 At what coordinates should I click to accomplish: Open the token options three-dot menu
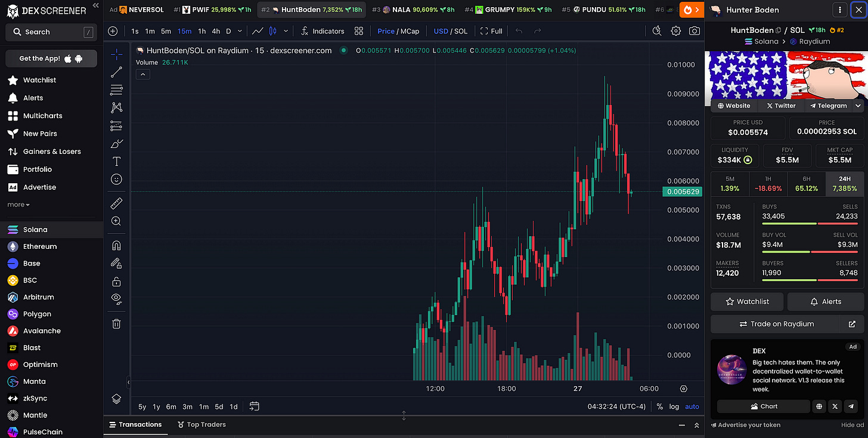pyautogui.click(x=839, y=10)
